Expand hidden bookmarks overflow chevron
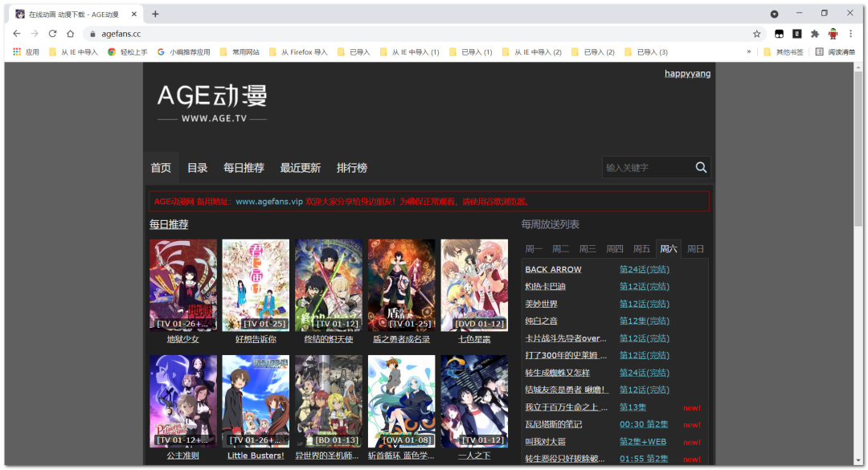868x470 pixels. click(749, 52)
